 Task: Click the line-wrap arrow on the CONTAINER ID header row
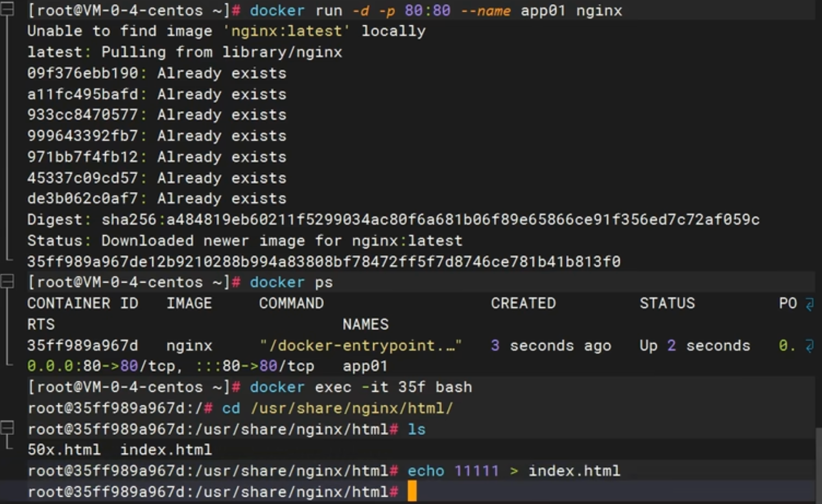[x=809, y=304]
